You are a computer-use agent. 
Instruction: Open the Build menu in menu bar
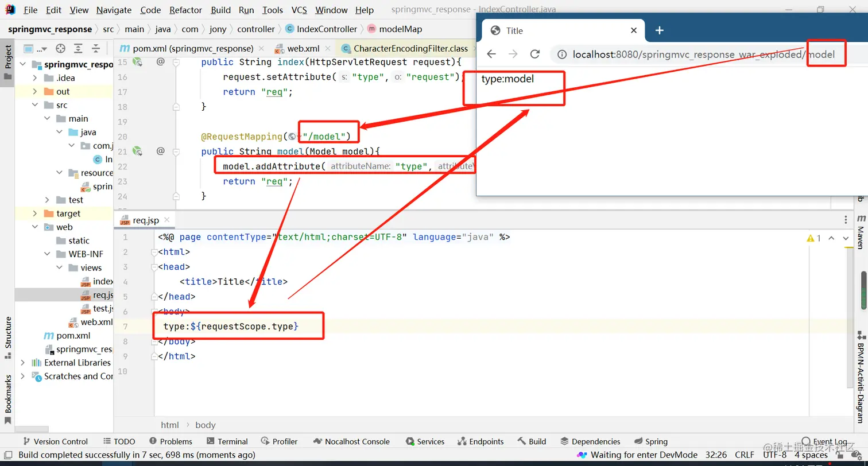click(220, 10)
